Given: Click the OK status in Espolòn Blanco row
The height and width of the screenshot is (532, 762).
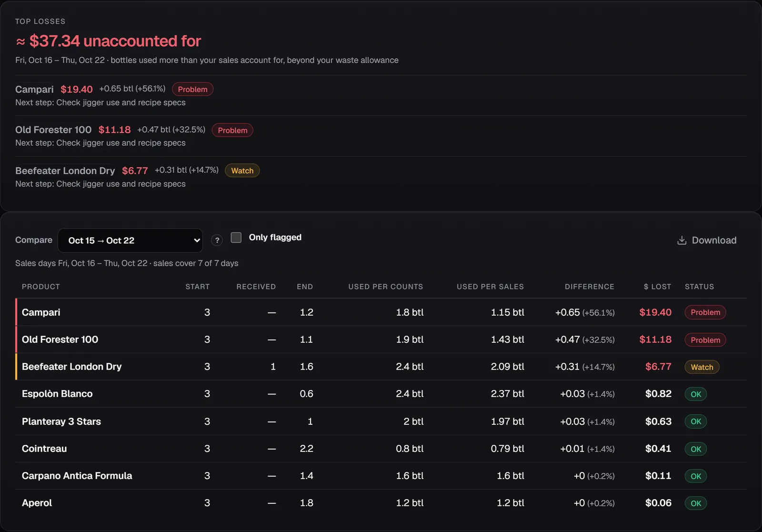Looking at the screenshot, I should (x=696, y=394).
